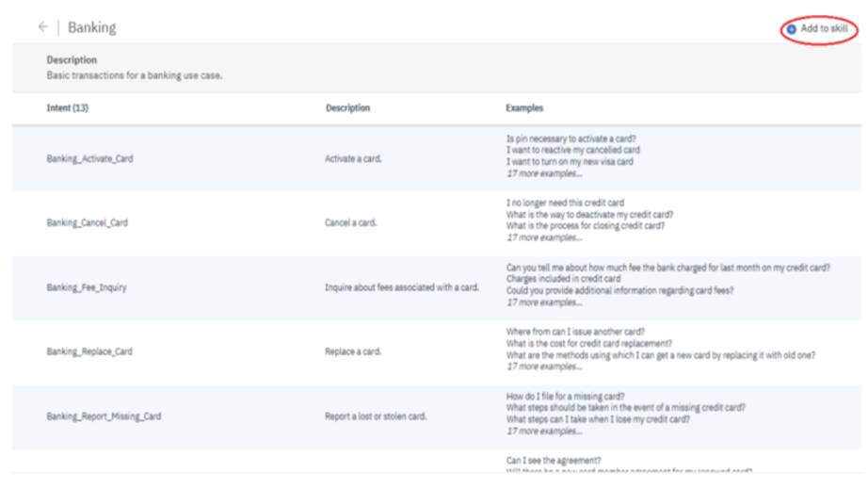
Task: Click the 'Inquire about fees associated with a card.' text
Action: 402,287
